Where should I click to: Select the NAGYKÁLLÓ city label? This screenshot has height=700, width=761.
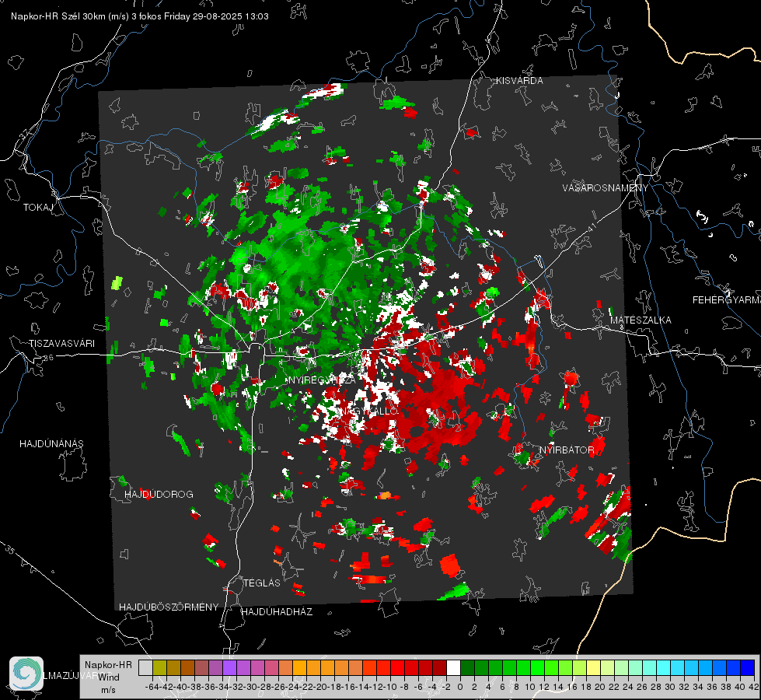click(369, 411)
